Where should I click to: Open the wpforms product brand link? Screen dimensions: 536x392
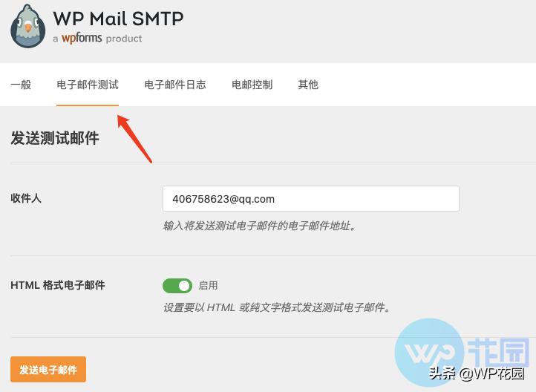tap(82, 38)
